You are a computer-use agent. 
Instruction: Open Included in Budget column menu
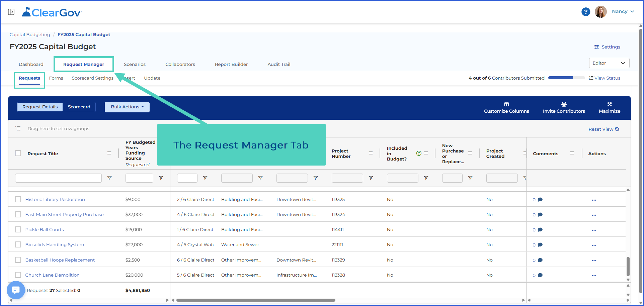pos(426,153)
